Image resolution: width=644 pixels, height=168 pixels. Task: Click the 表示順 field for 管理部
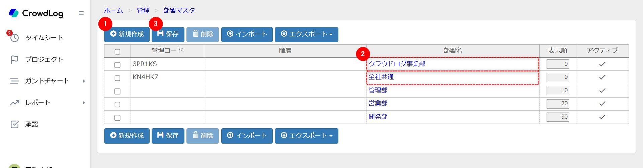(557, 91)
